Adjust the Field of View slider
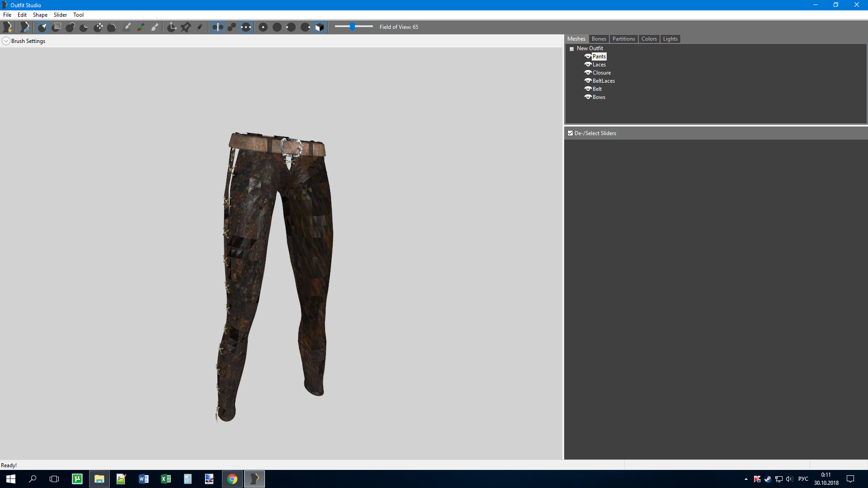 point(352,27)
